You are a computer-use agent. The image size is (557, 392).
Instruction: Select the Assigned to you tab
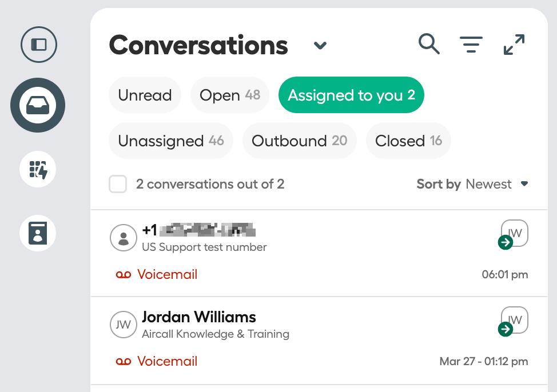click(x=351, y=95)
